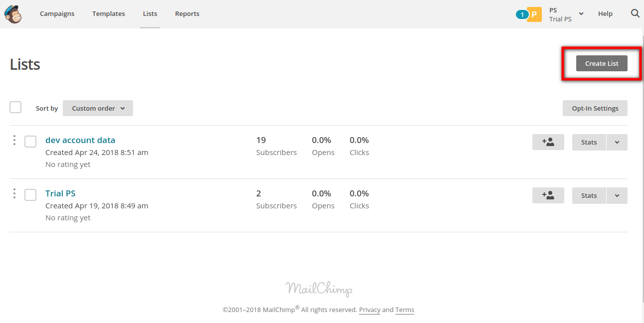The height and width of the screenshot is (323, 644).
Task: Click the yellow P account avatar
Action: (534, 14)
